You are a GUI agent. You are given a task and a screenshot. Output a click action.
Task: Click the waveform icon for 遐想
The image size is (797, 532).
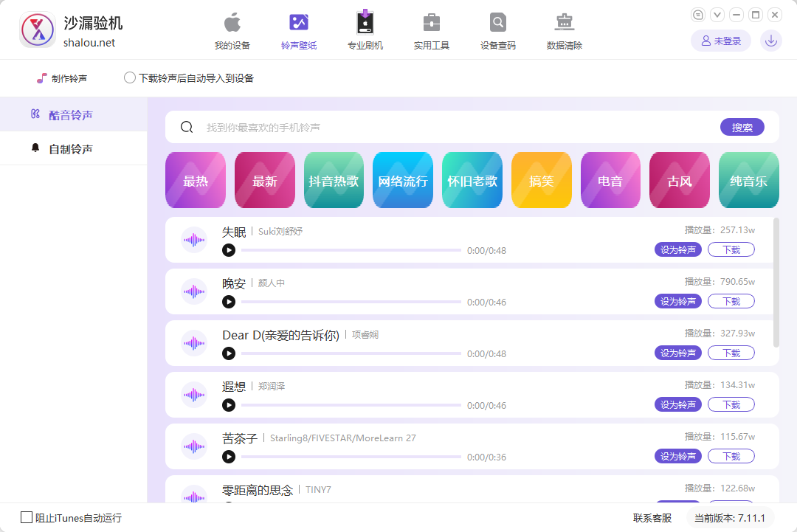pyautogui.click(x=194, y=395)
